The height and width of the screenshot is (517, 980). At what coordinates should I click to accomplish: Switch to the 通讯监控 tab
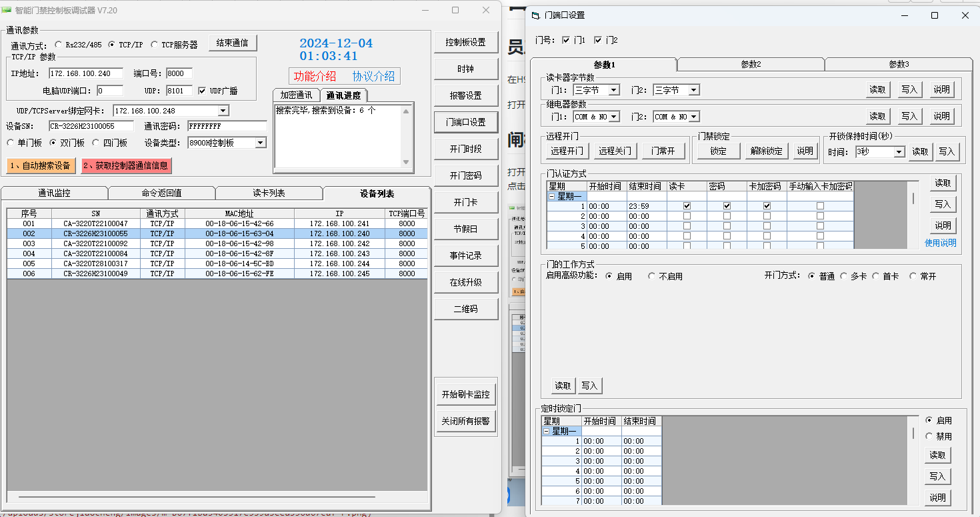(x=54, y=193)
